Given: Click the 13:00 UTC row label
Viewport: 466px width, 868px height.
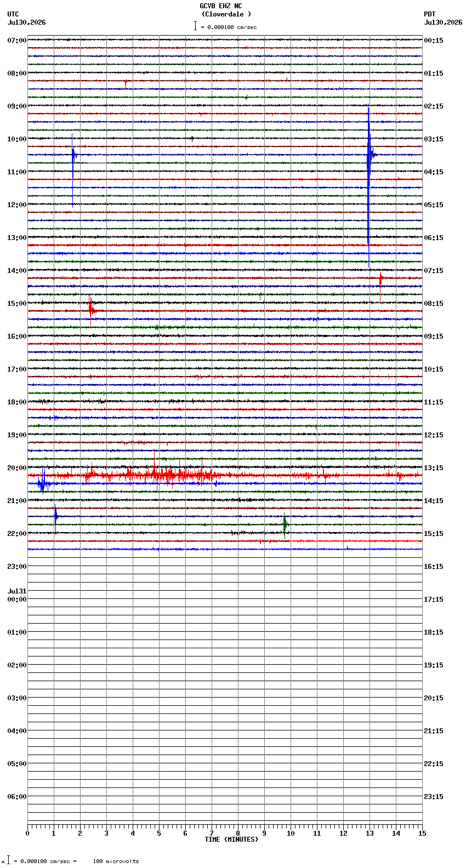Looking at the screenshot, I should 16,237.
